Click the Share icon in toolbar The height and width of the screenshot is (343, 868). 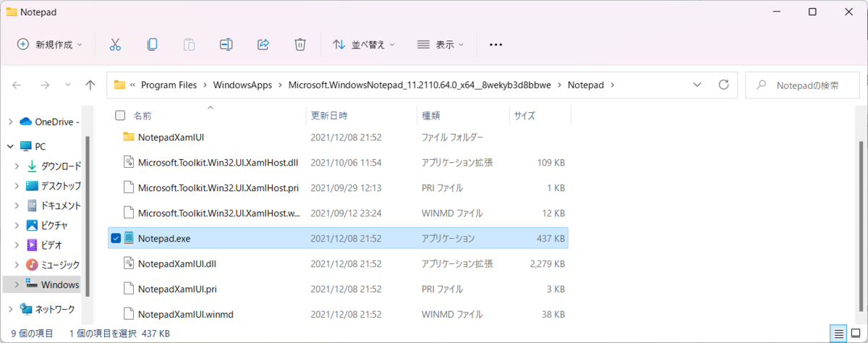pos(263,44)
